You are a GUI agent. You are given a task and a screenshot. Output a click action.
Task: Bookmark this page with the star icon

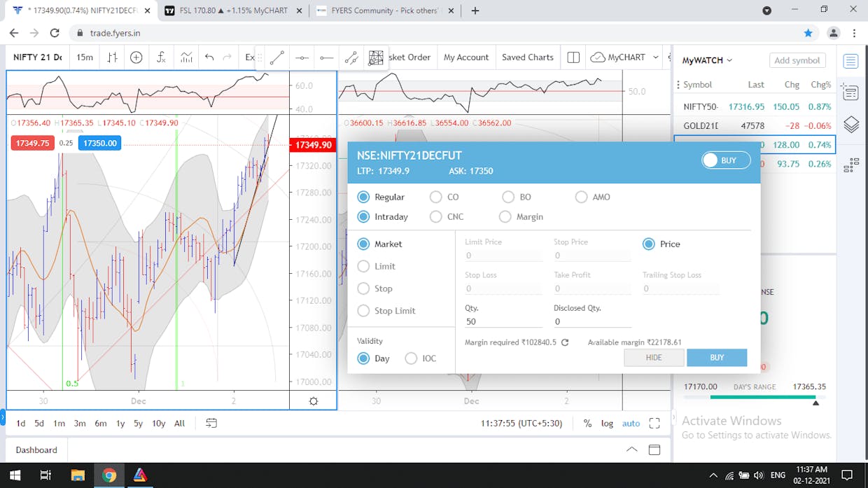coord(808,33)
